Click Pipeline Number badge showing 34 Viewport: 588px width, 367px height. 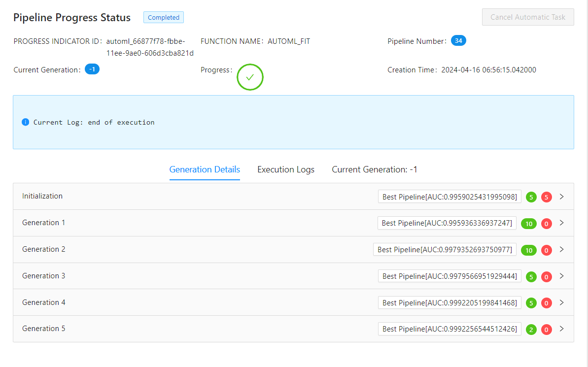click(458, 41)
